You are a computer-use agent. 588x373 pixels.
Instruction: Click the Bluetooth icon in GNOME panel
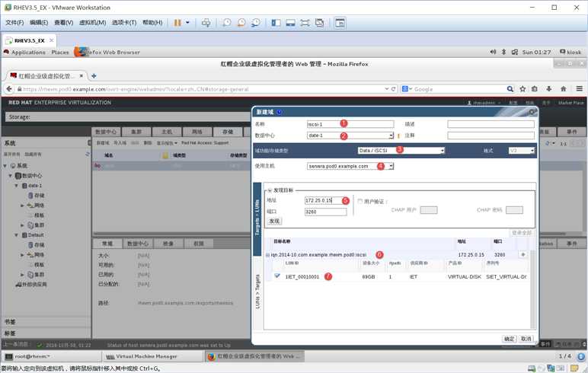point(503,52)
